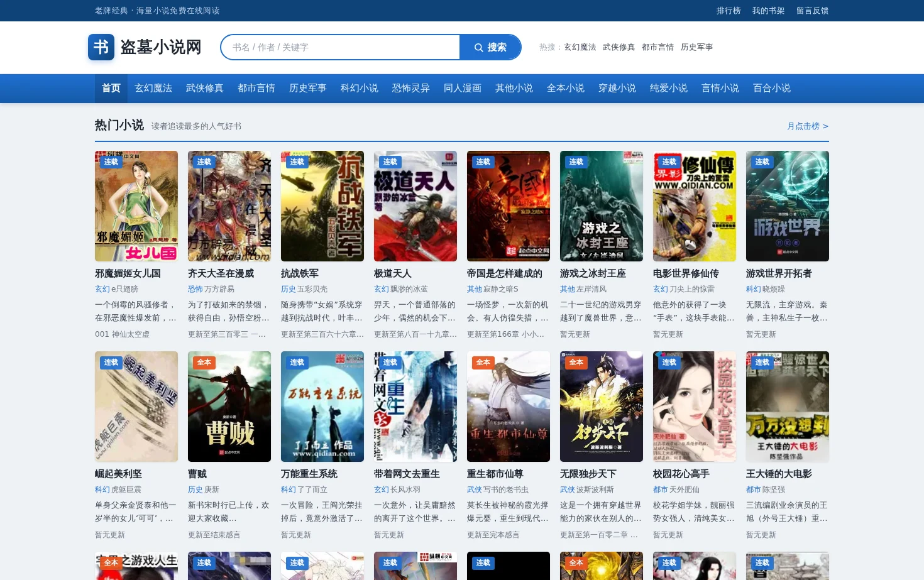Click the 科幻 tag under 游戏世界开拓者
Image resolution: width=924 pixels, height=580 pixels.
754,289
